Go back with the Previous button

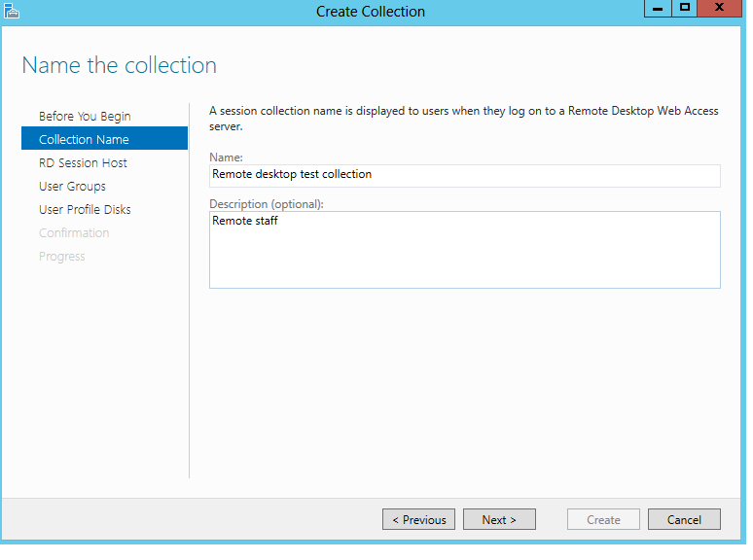[x=418, y=519]
